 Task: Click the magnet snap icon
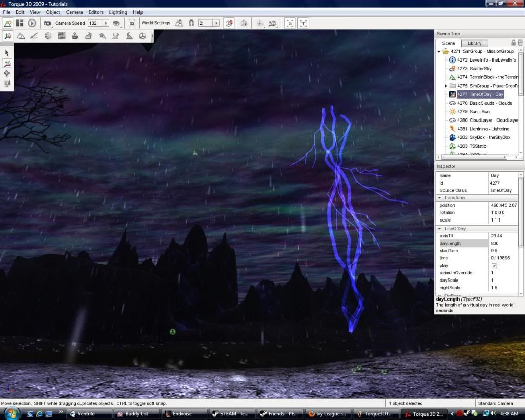[191, 23]
